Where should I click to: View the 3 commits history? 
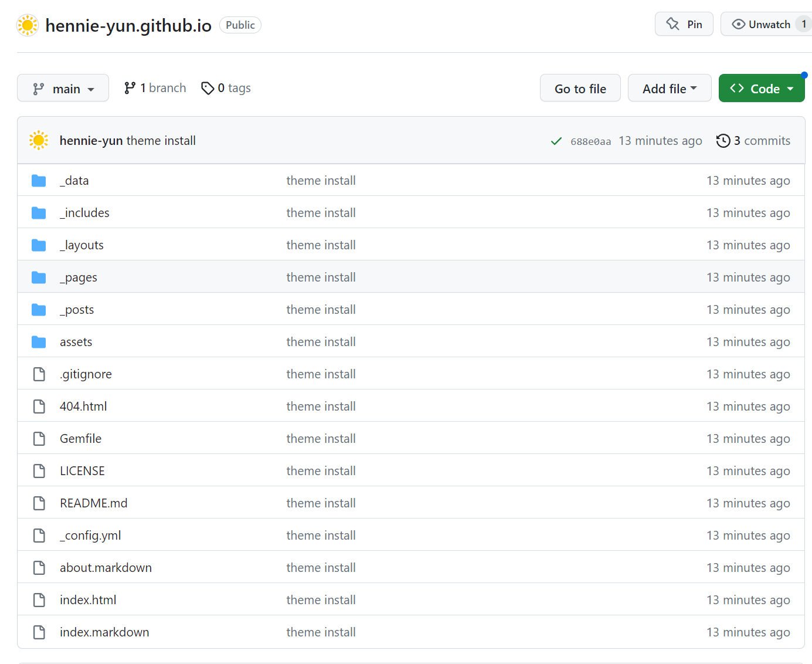753,141
